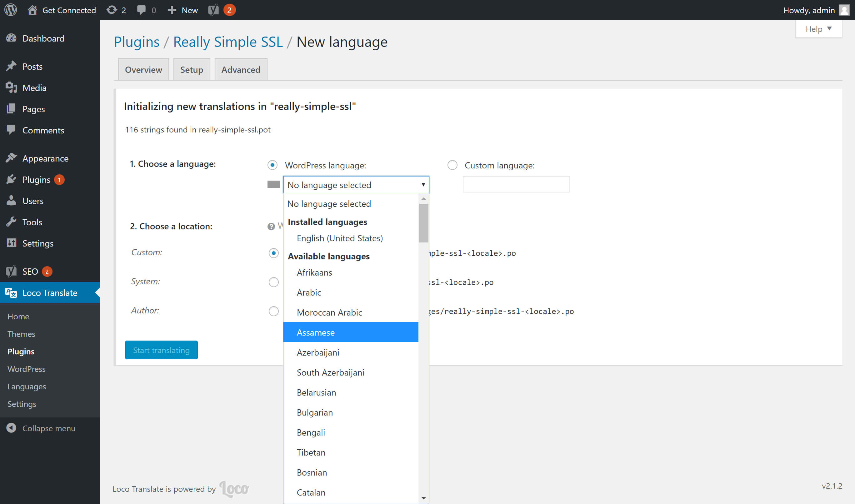This screenshot has width=855, height=504.
Task: Click the language list scroll-up arrow
Action: coord(423,198)
